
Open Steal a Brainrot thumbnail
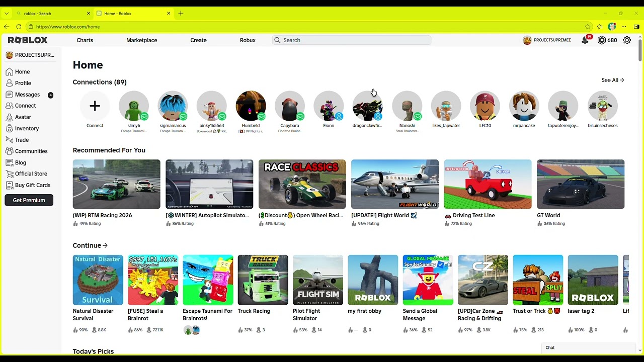pos(153,280)
